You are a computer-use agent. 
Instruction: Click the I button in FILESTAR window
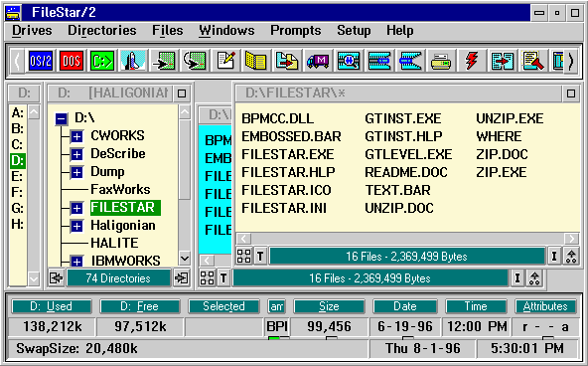[x=554, y=257]
